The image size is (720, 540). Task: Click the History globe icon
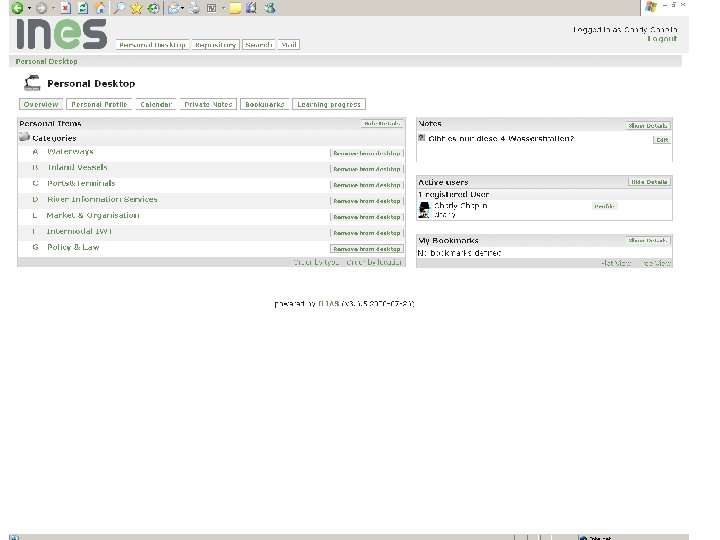[x=153, y=8]
